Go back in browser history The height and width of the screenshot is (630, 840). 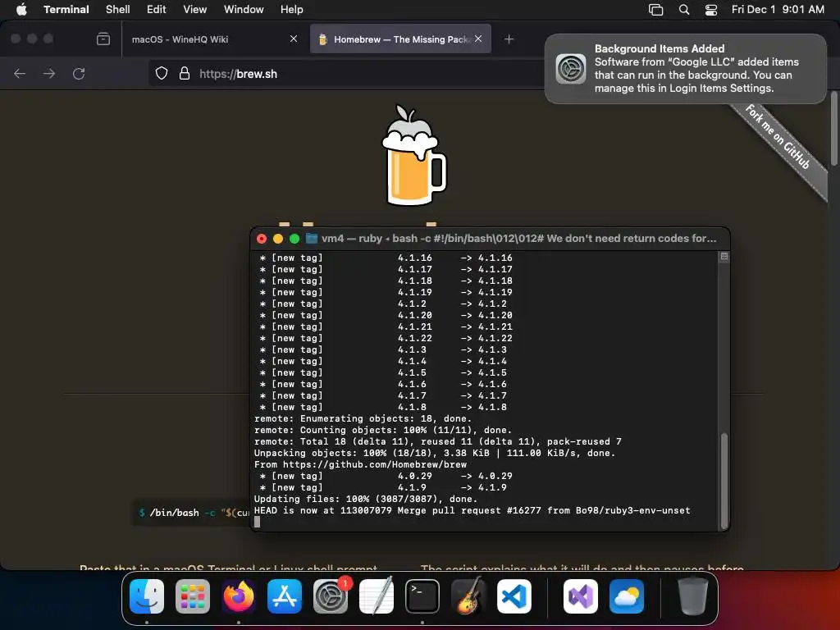click(x=20, y=73)
